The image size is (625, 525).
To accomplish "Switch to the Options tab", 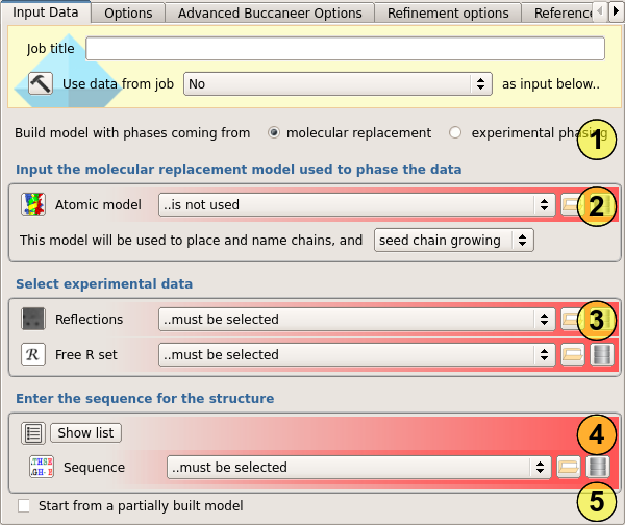I will pos(128,13).
